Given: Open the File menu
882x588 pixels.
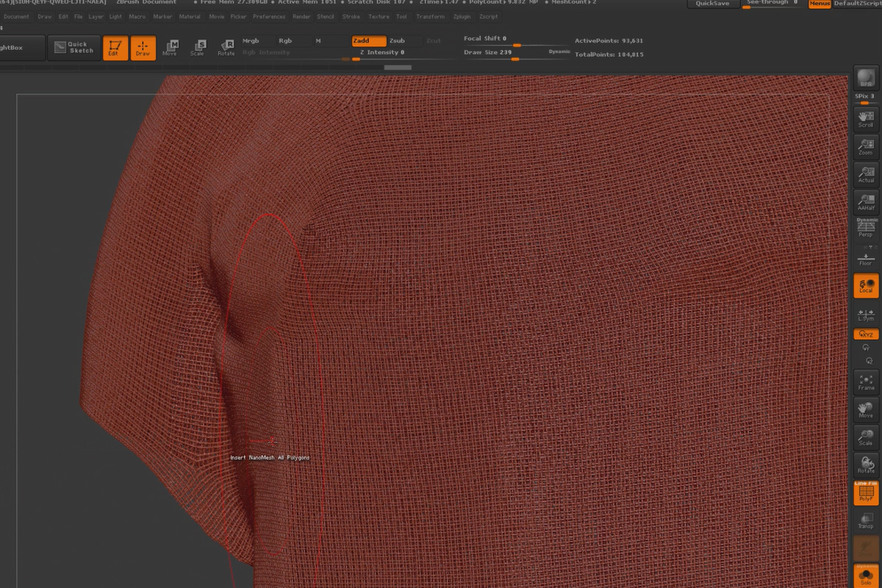Looking at the screenshot, I should [79, 16].
